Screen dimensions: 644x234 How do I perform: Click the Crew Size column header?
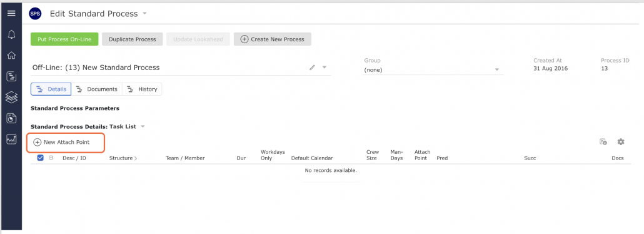(x=373, y=155)
